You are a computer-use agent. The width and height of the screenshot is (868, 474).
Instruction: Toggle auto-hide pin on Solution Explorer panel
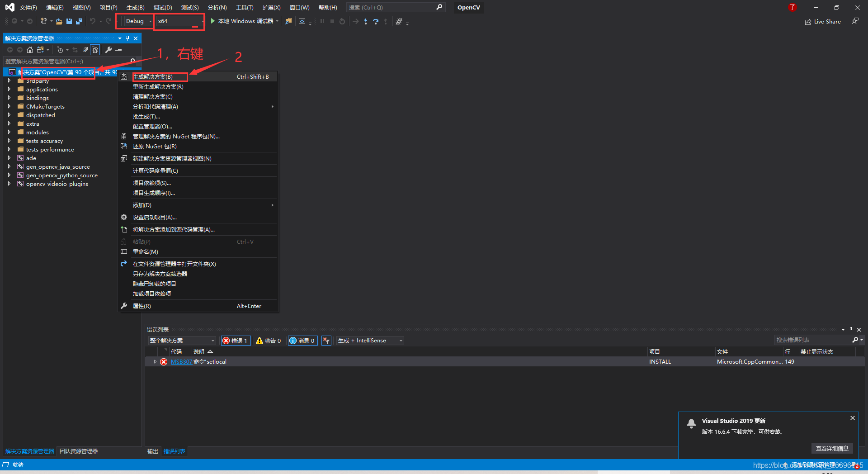(x=127, y=38)
